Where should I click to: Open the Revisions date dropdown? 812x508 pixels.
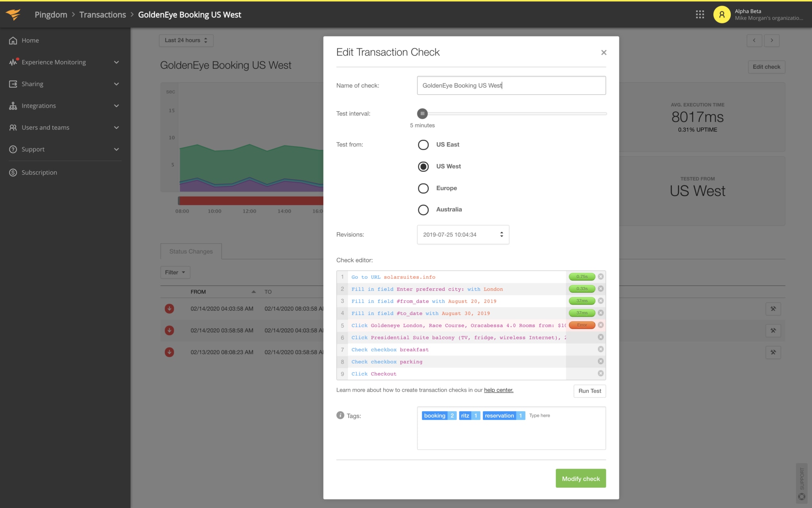(x=463, y=235)
